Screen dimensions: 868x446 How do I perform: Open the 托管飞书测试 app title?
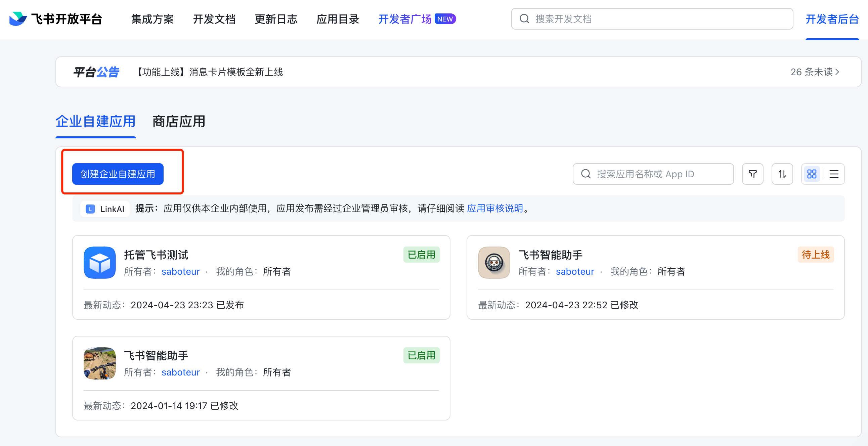(156, 255)
